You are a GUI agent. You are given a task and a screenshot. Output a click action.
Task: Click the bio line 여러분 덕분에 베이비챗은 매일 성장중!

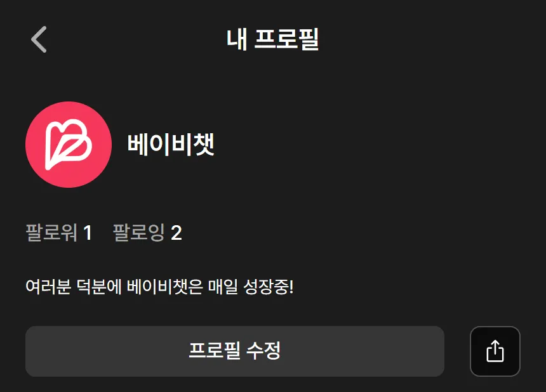click(159, 287)
